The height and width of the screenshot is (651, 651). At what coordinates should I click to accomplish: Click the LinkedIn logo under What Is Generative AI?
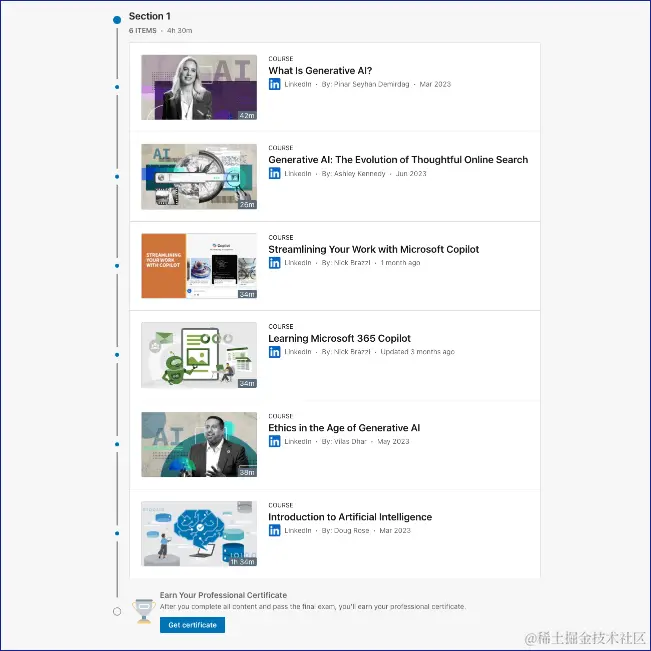(x=274, y=84)
